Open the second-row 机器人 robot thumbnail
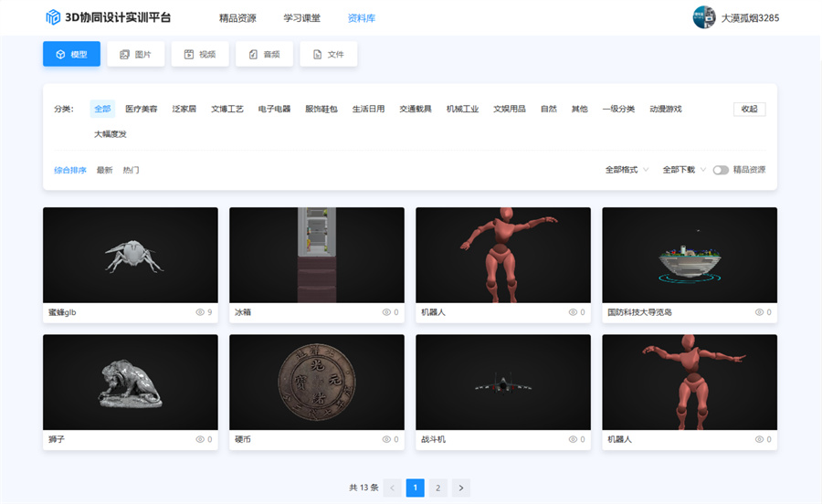 690,383
